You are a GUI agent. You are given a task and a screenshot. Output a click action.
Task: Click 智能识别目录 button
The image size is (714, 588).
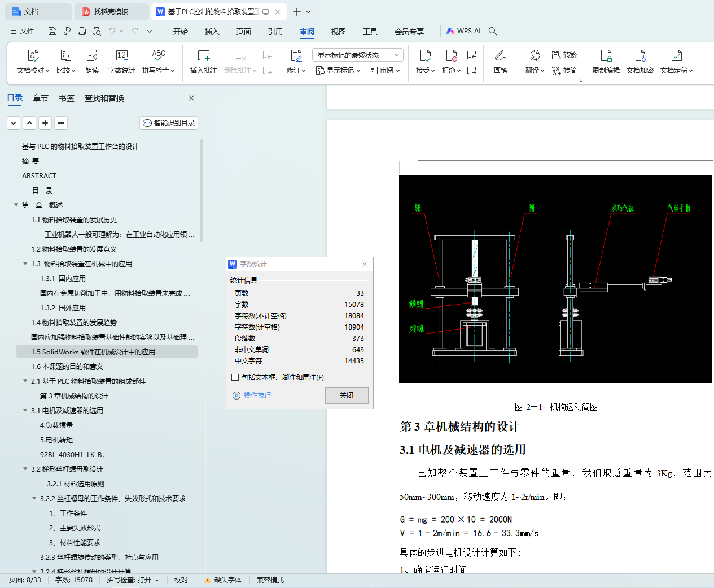point(169,122)
